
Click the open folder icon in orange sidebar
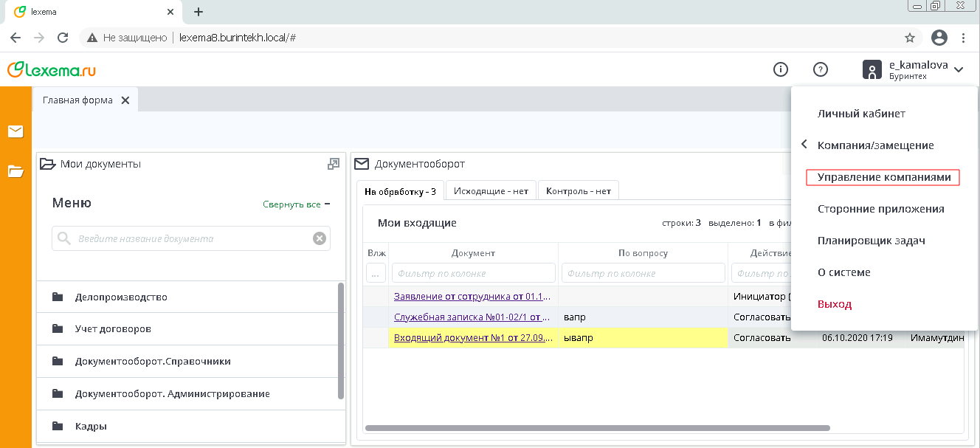[x=15, y=171]
